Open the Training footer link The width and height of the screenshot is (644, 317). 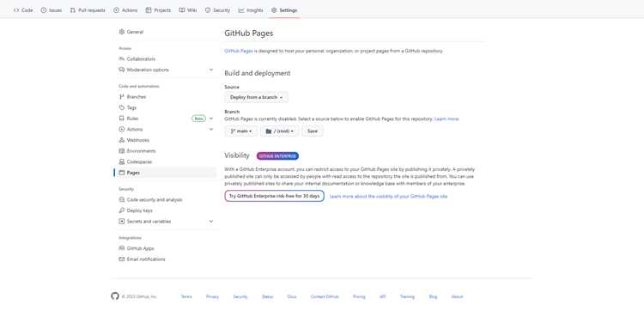(407, 296)
